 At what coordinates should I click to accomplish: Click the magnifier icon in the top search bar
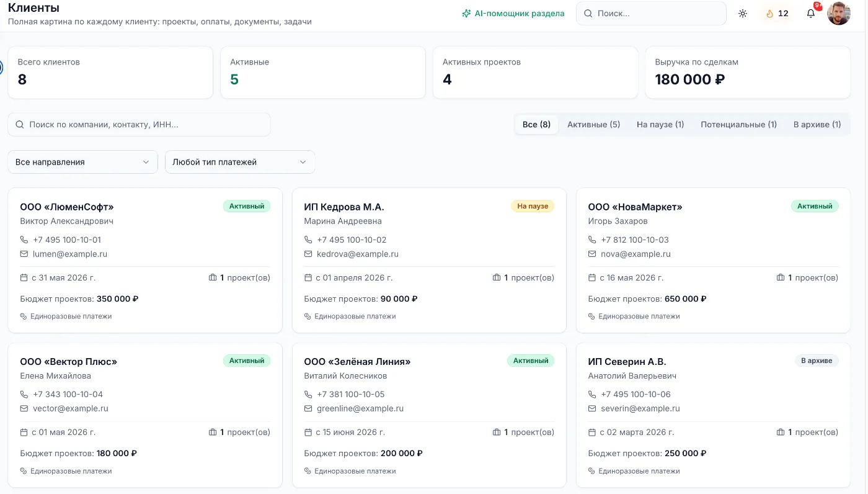[588, 13]
